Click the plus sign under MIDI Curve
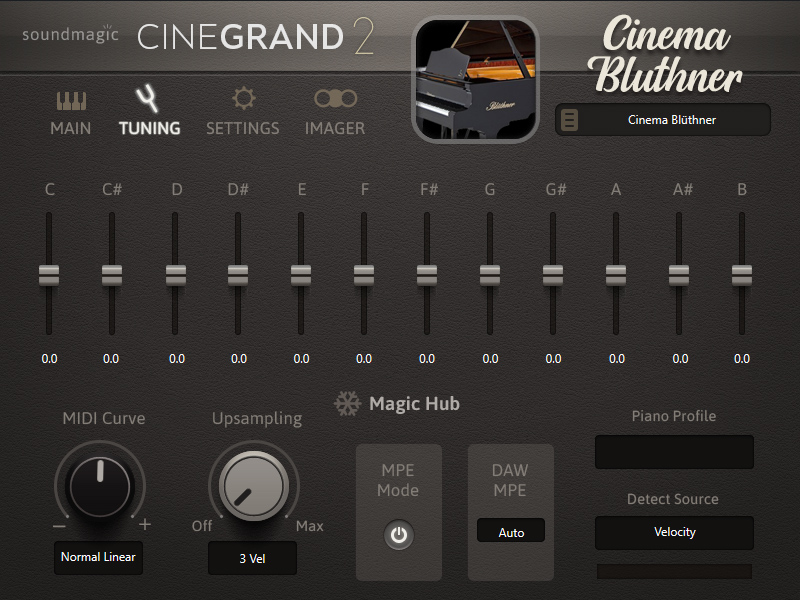Image resolution: width=800 pixels, height=600 pixels. 145,525
